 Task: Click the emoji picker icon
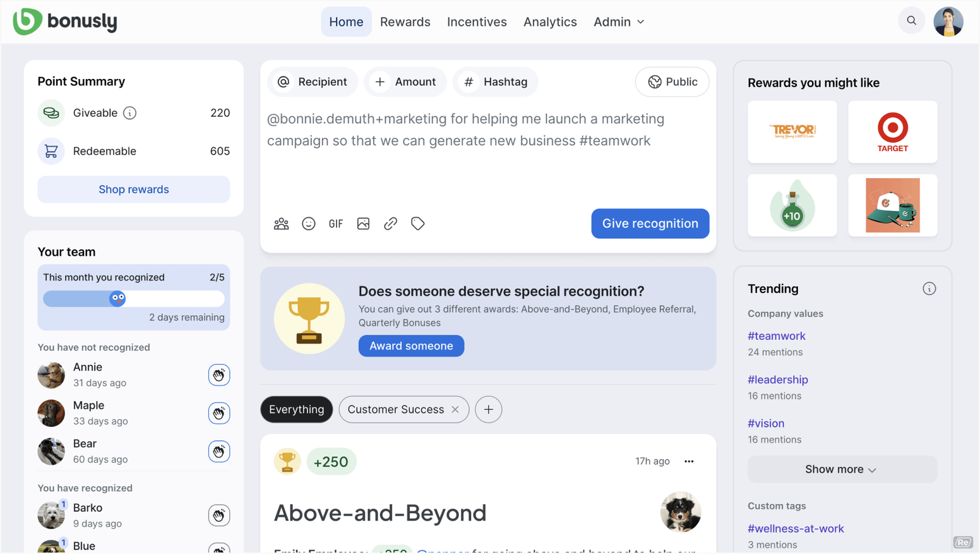pos(308,224)
